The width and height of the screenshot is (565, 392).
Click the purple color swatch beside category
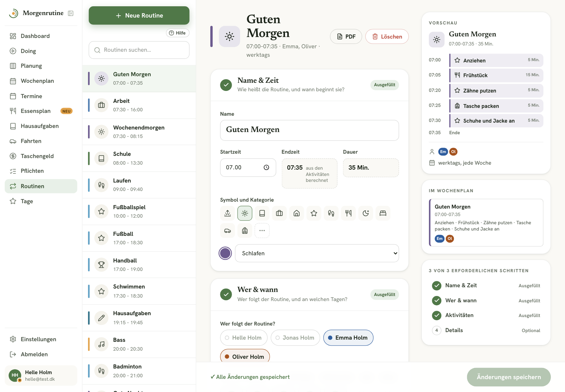point(225,253)
